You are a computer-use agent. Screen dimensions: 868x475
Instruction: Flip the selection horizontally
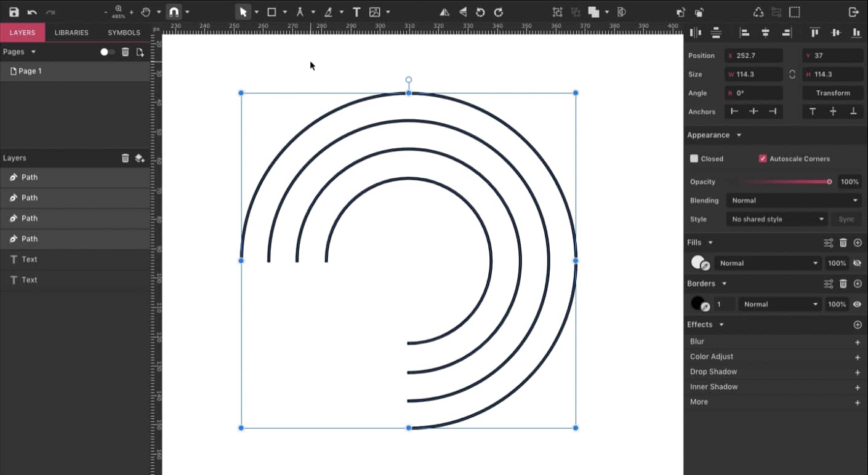pos(444,12)
